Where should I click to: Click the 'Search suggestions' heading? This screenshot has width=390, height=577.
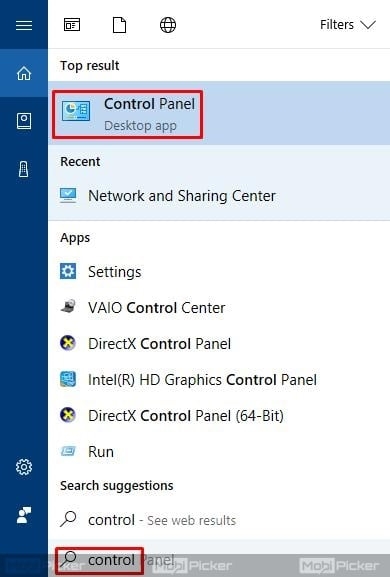click(x=117, y=486)
